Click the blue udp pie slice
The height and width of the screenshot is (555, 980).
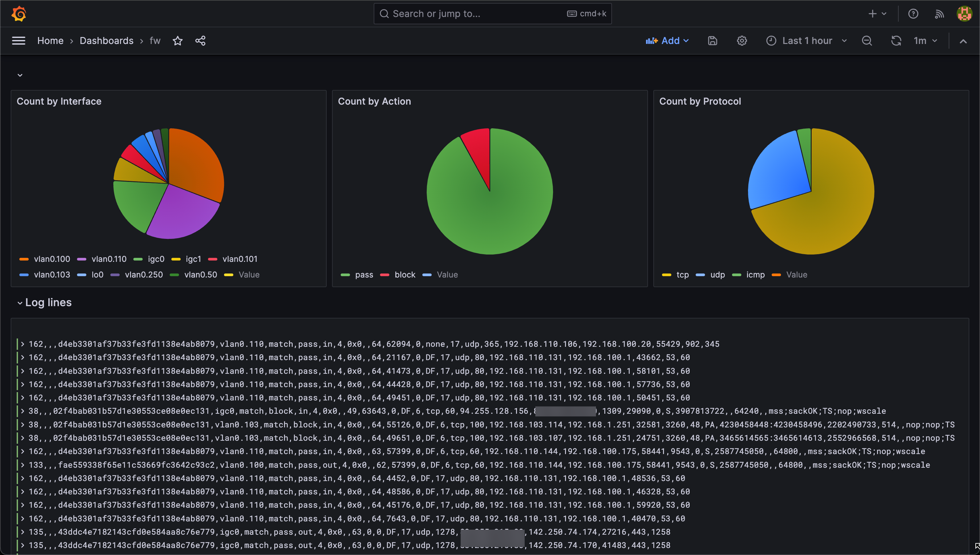click(778, 172)
